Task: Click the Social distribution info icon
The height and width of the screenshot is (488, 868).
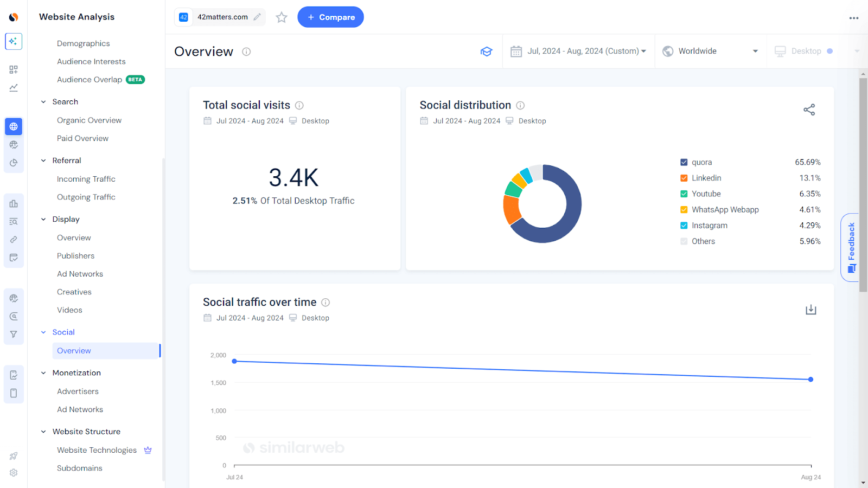Action: coord(520,105)
